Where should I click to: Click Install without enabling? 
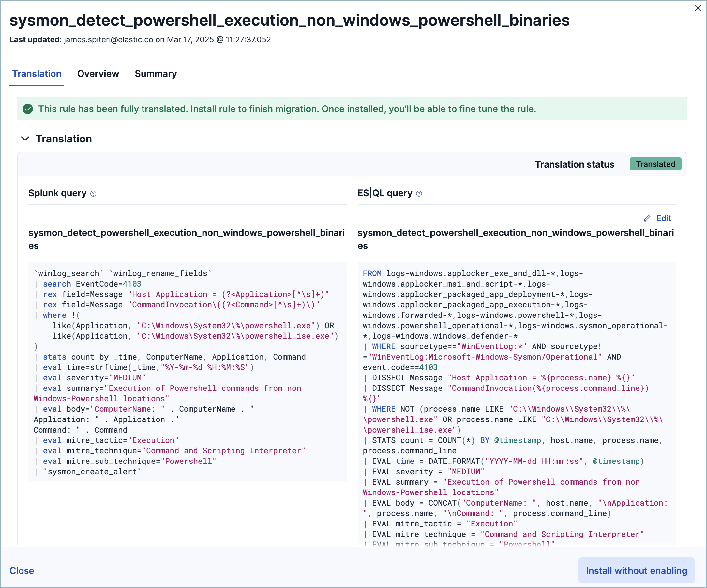(636, 570)
